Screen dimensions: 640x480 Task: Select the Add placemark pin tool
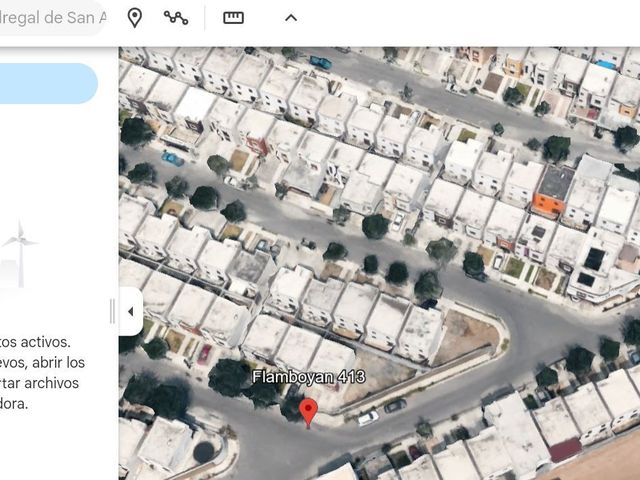(x=135, y=18)
